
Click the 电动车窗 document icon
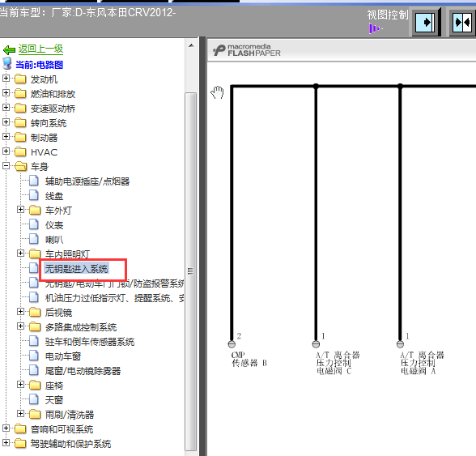tap(34, 356)
